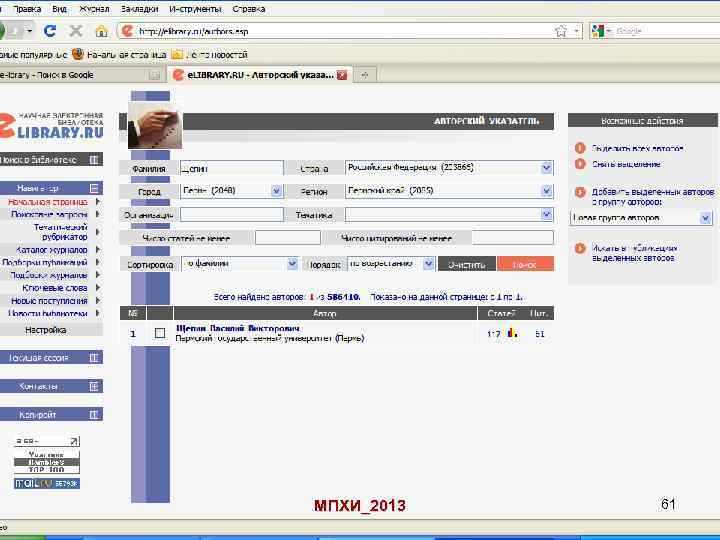Open the Порядок dropdown
This screenshot has width=720, height=540.
click(x=428, y=264)
